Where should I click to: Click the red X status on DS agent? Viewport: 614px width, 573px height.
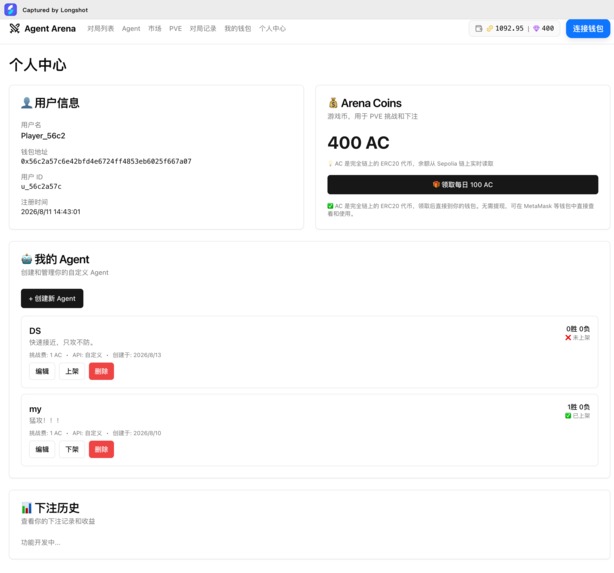[568, 337]
